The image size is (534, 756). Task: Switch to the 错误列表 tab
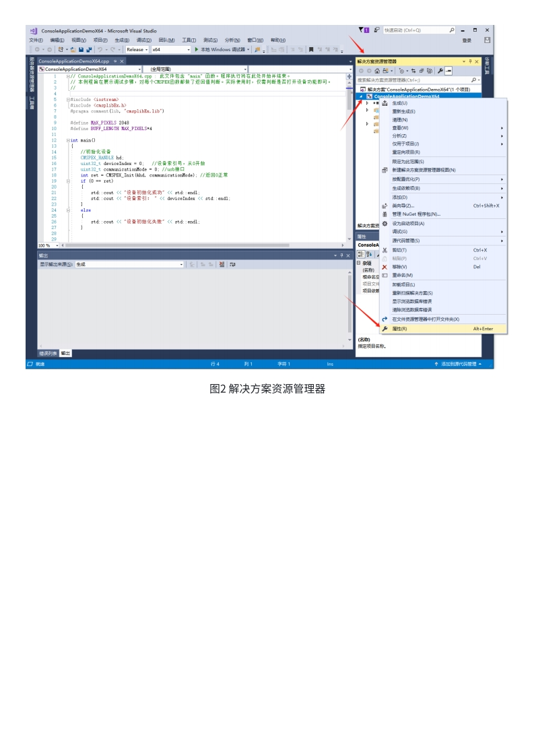coord(48,353)
